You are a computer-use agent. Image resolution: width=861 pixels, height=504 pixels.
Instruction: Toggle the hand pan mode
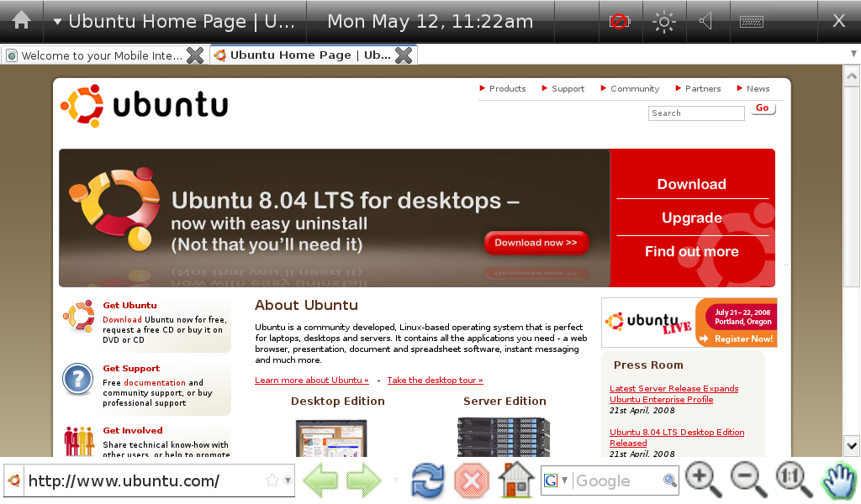click(840, 481)
